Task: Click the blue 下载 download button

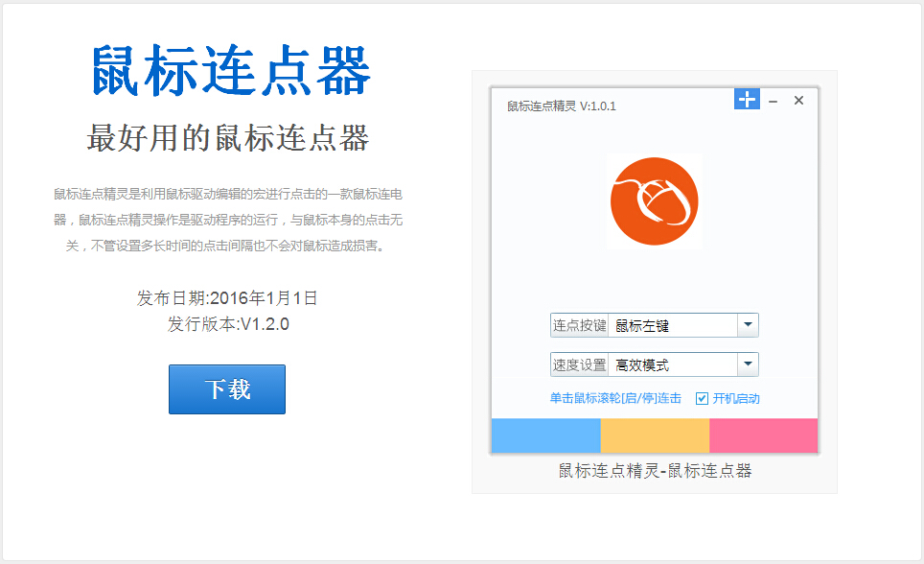Action: tap(227, 389)
